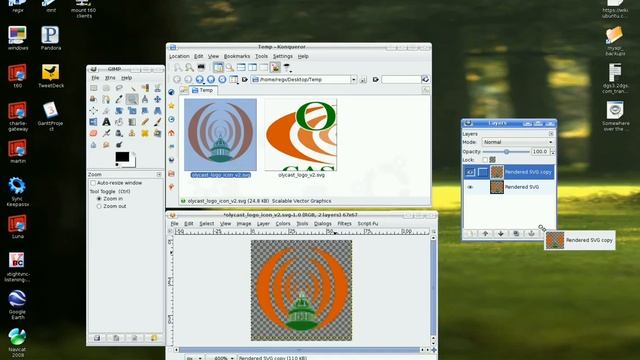Viewport: 640px width, 360px height.
Task: Select the Rotate tool in GIMP toolbox
Action: tap(119, 111)
